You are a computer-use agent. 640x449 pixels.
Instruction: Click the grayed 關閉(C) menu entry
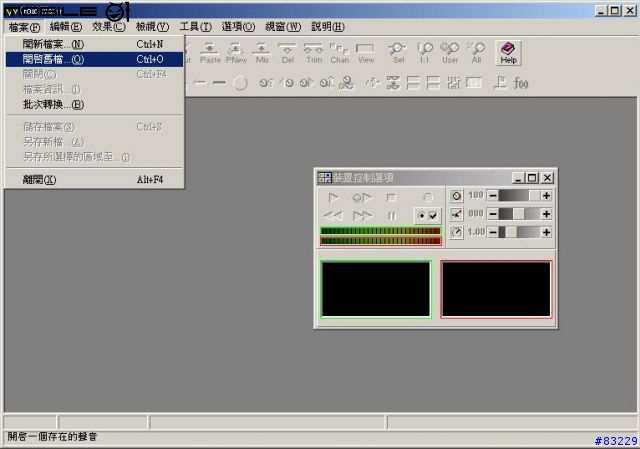click(95, 74)
